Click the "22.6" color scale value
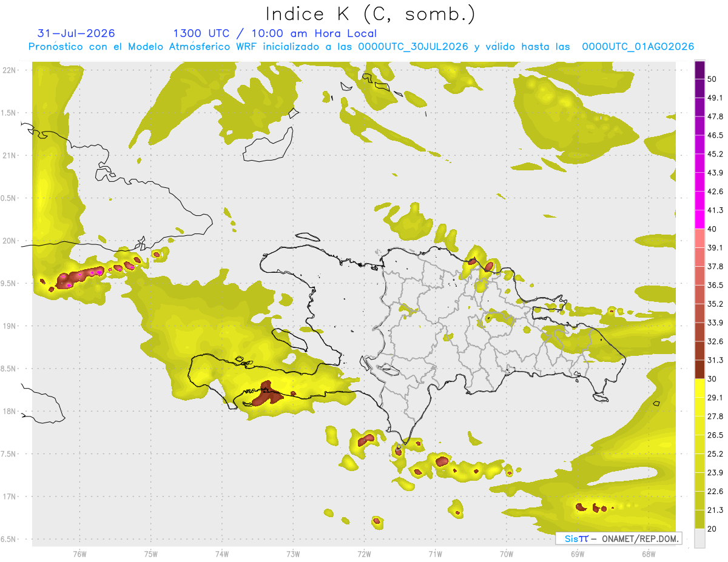 coord(715,491)
